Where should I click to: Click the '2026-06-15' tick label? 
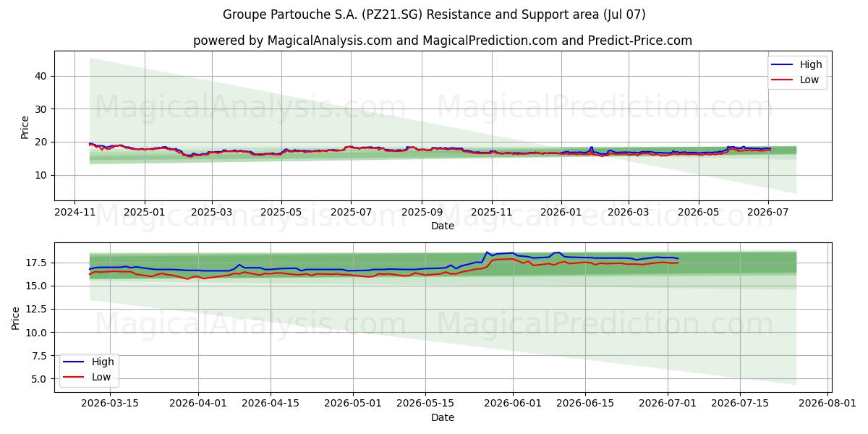(x=585, y=404)
